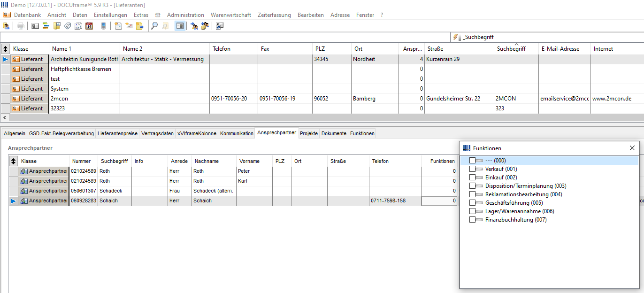This screenshot has height=293, width=644.
Task: Close the Funktionen popup window
Action: click(x=632, y=148)
